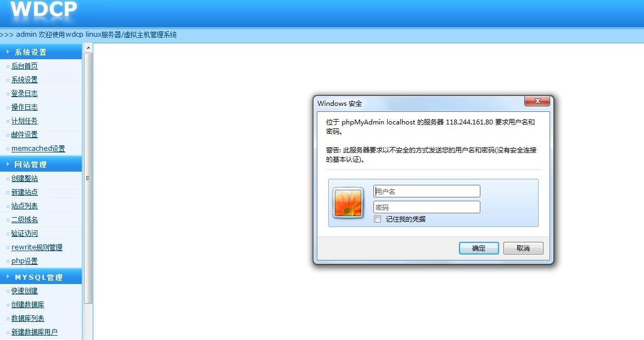Image resolution: width=644 pixels, height=340 pixels.
Task: Tick the 记住我的凭据 checkbox
Action: pos(377,219)
